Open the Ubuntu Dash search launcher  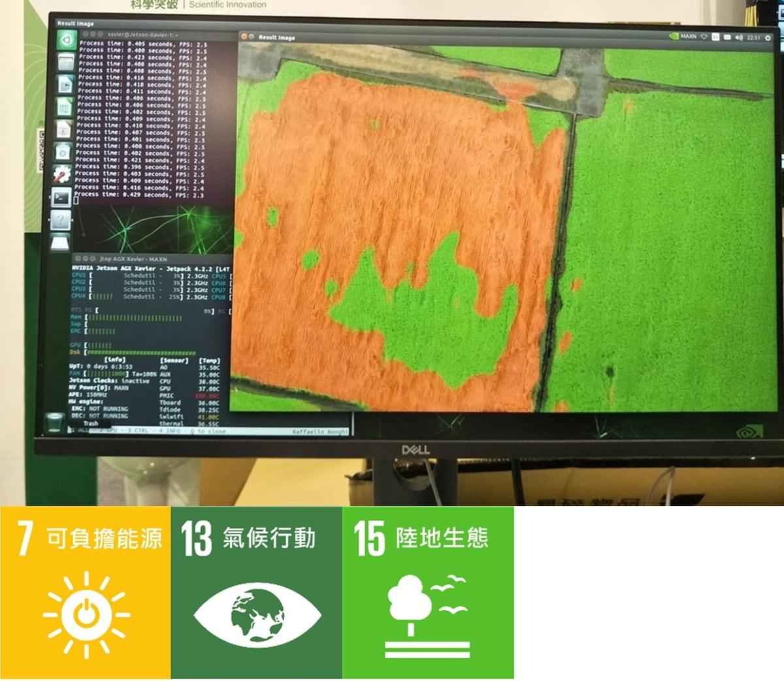pos(66,40)
